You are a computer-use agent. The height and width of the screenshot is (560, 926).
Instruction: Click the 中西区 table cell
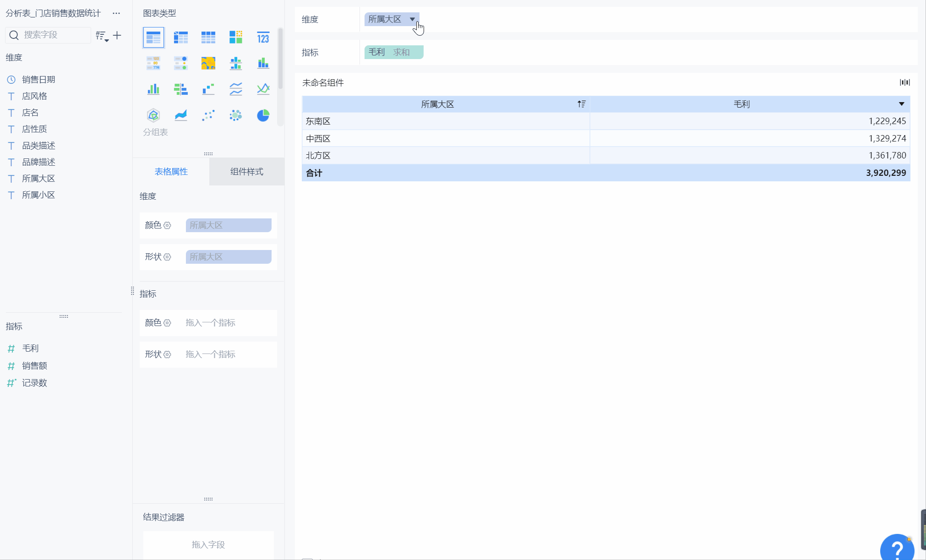446,138
